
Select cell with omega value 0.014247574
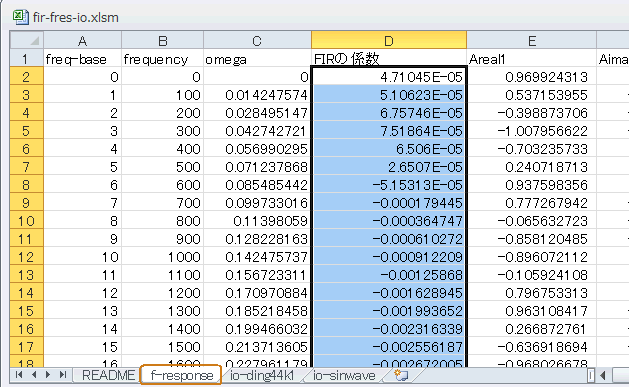[x=257, y=95]
